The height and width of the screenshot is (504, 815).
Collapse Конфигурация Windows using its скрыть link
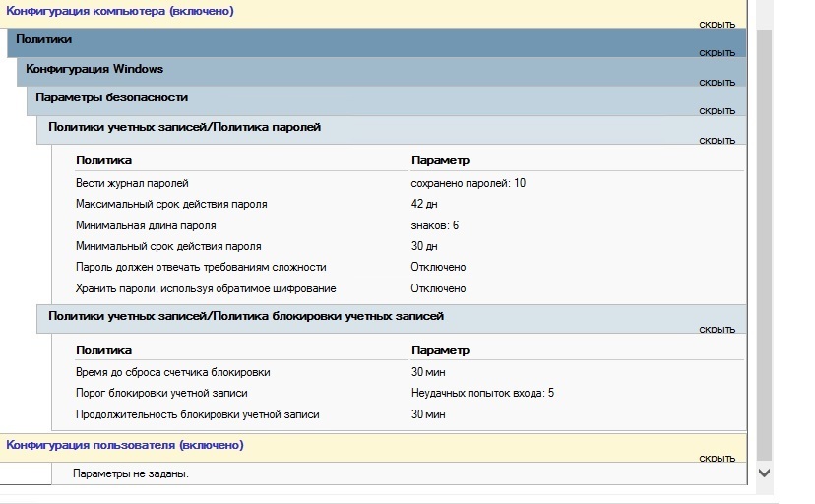point(717,82)
